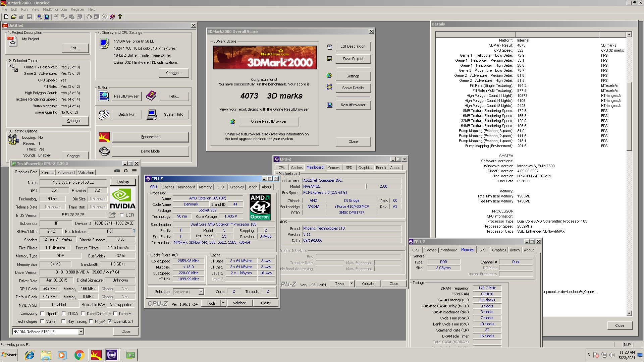Toggle the Vulkan checkbox
This screenshot has width=644, height=362.
click(42, 321)
